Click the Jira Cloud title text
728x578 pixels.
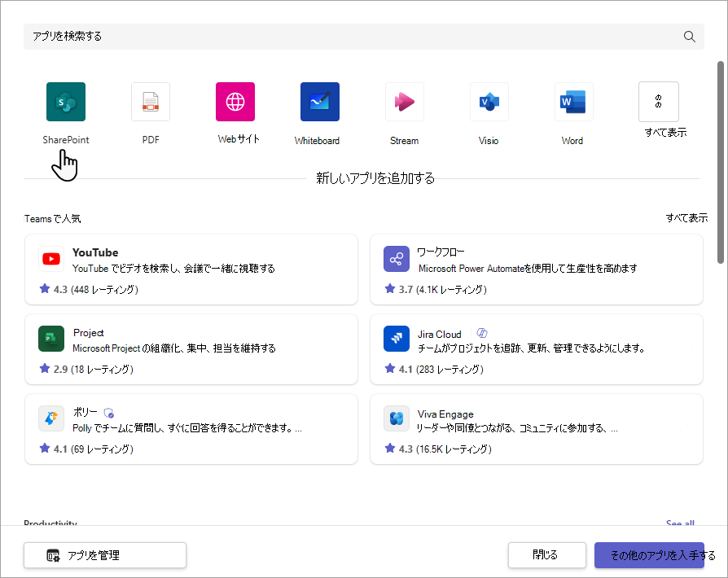click(x=439, y=335)
